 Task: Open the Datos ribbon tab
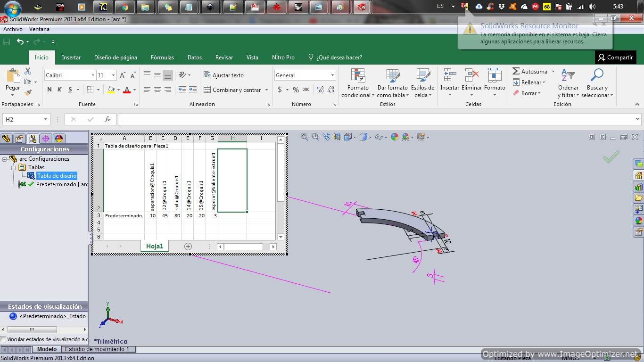pyautogui.click(x=195, y=57)
